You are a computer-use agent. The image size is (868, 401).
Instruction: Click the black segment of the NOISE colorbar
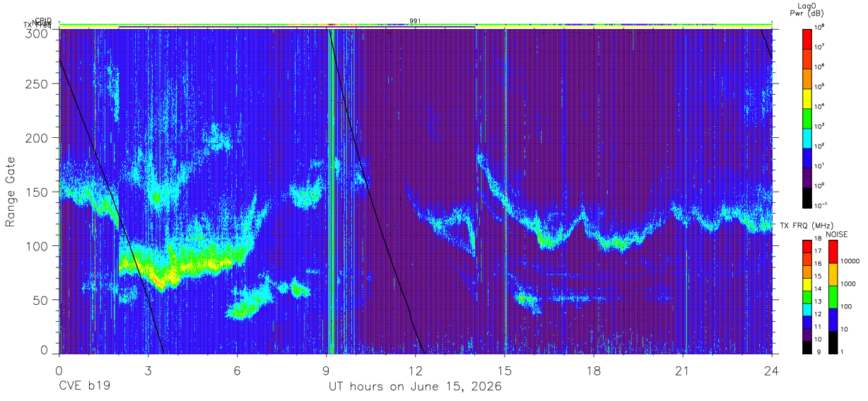click(833, 342)
